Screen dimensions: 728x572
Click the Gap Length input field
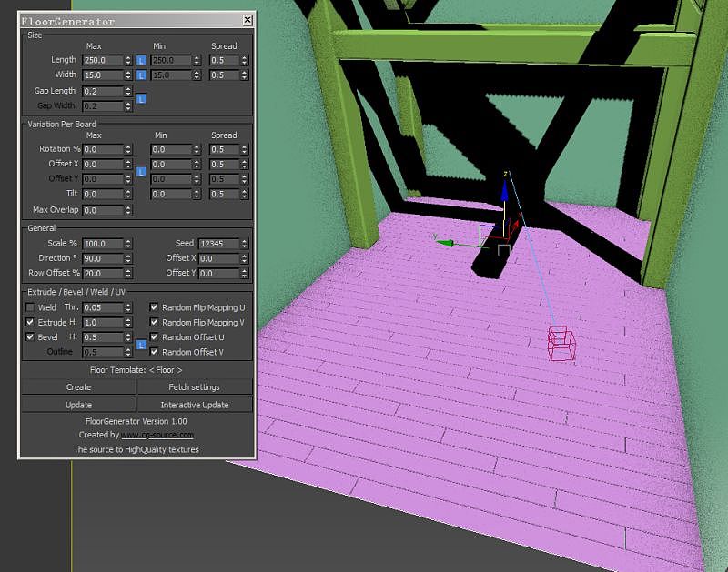tap(103, 91)
